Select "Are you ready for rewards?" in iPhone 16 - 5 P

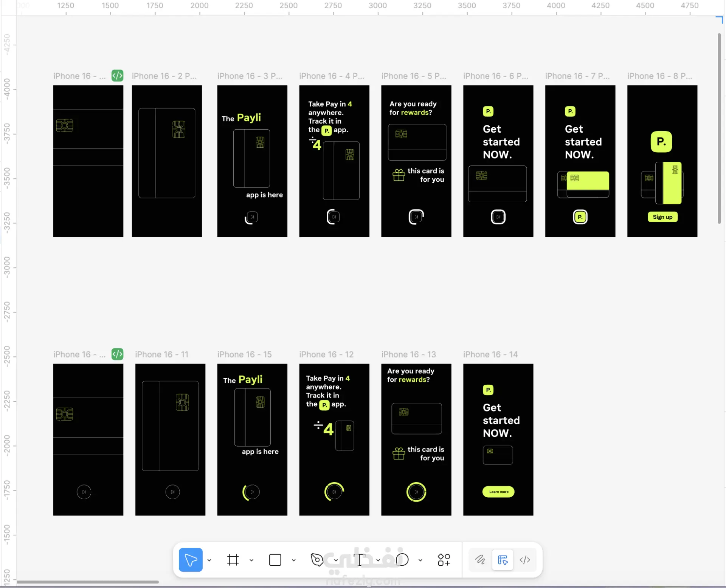click(x=413, y=108)
